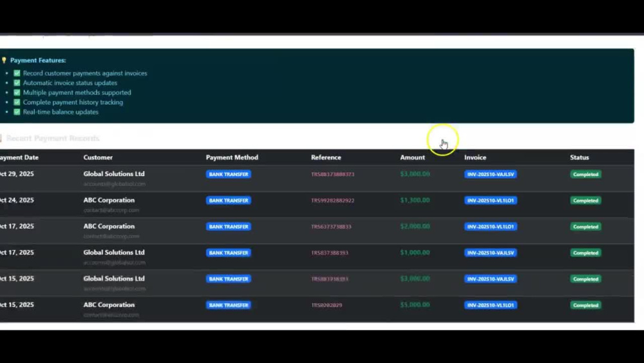Click the Completed status in the $1,300.00 row

585,201
